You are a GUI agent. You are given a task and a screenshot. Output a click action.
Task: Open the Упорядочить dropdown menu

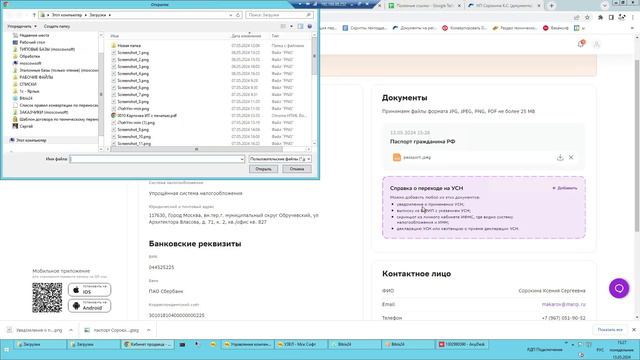coord(22,26)
